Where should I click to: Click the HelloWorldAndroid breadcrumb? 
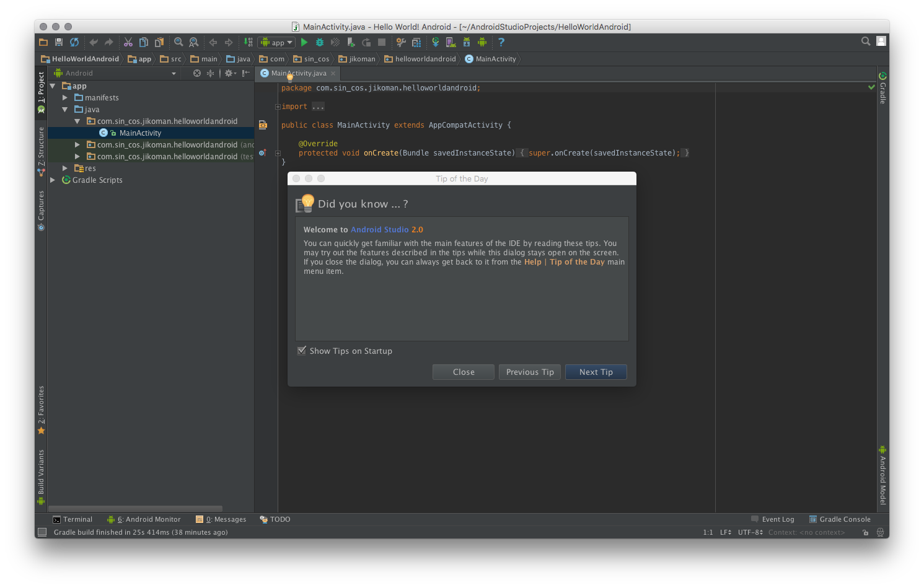click(80, 59)
